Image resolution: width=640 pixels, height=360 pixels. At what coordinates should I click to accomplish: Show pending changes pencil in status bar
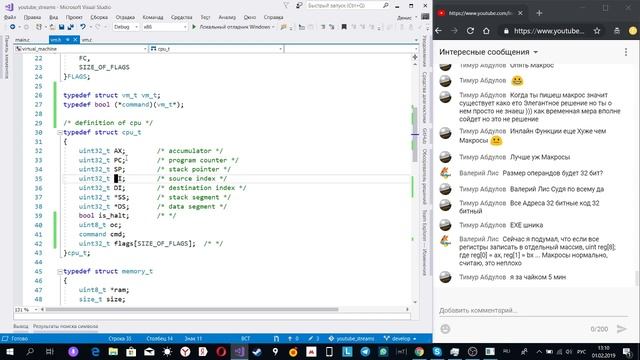pos(314,338)
